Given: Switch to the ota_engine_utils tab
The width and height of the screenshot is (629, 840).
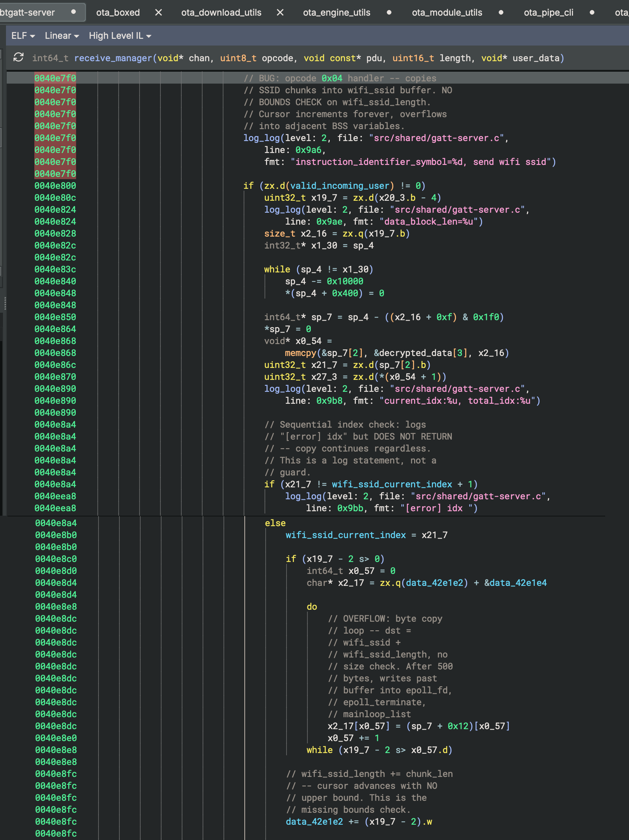Looking at the screenshot, I should tap(337, 13).
